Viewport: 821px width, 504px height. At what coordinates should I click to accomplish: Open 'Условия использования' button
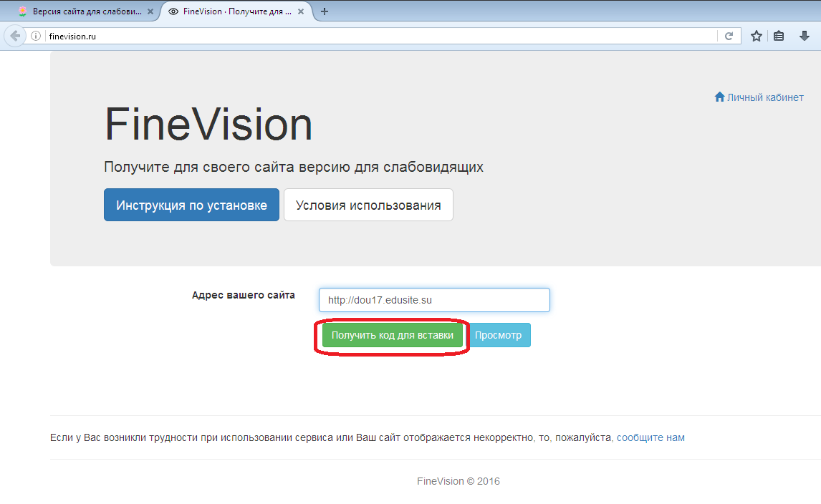pyautogui.click(x=369, y=205)
